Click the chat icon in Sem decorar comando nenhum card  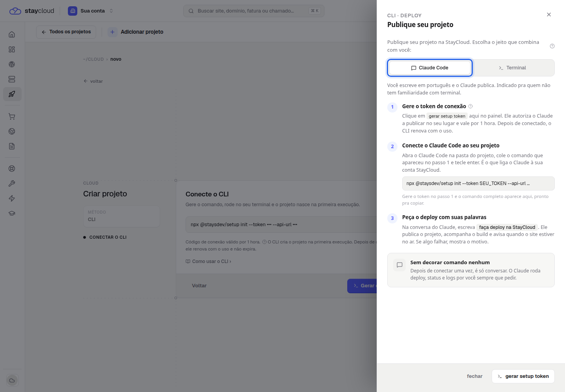tap(399, 265)
